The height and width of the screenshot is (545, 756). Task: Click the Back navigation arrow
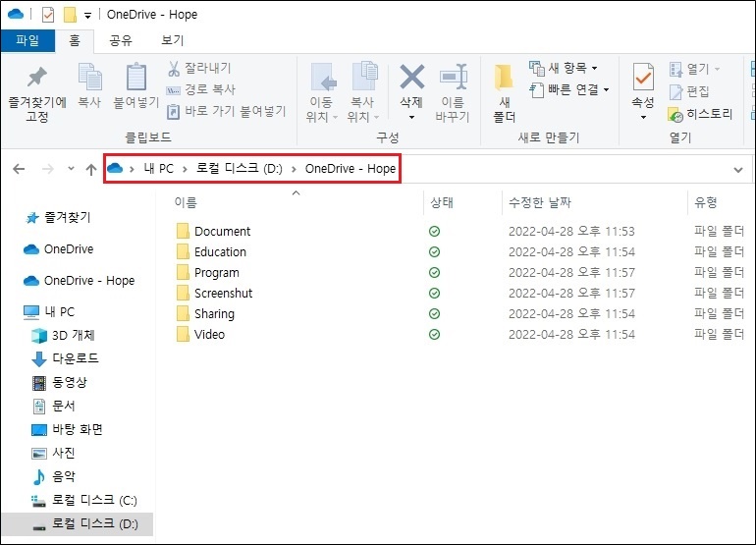pyautogui.click(x=19, y=169)
